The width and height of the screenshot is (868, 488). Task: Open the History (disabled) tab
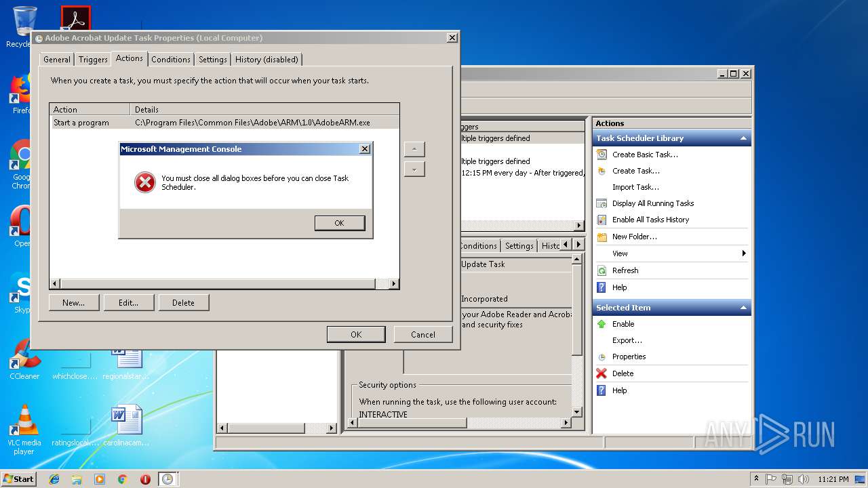click(267, 60)
